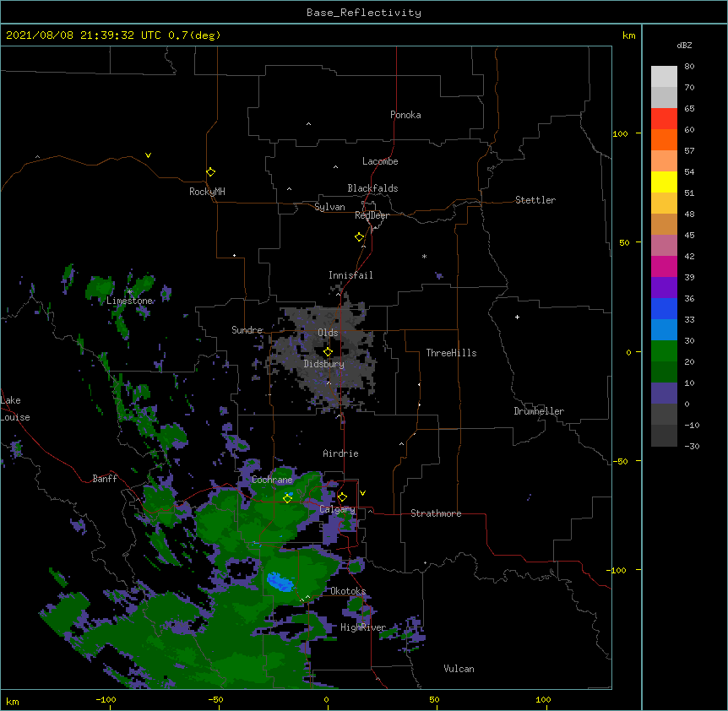Click the yellow diamond marker above RockyMH
This screenshot has height=711, width=728.
click(210, 172)
